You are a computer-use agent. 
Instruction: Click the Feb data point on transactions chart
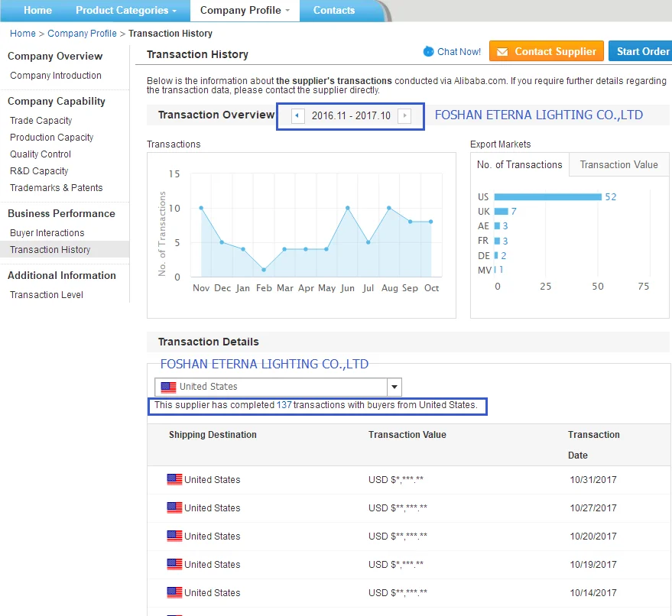point(264,270)
